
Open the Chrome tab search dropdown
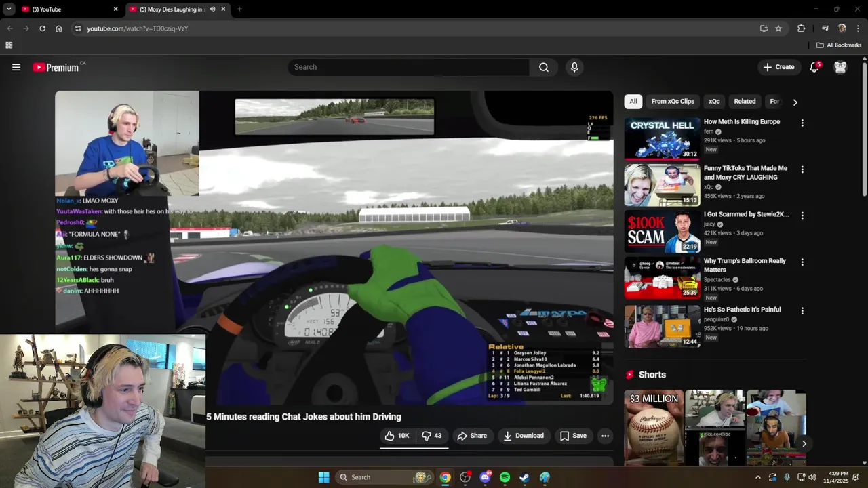9,9
